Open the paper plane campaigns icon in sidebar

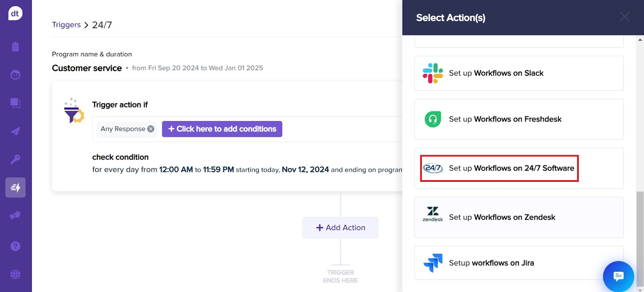[x=15, y=131]
